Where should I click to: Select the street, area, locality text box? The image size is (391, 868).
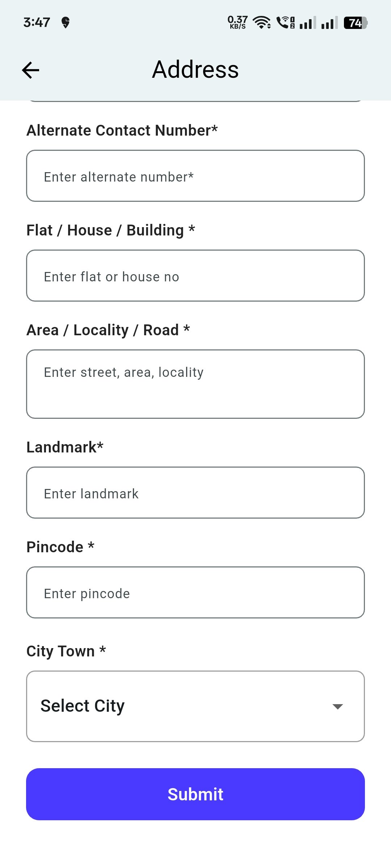click(195, 384)
